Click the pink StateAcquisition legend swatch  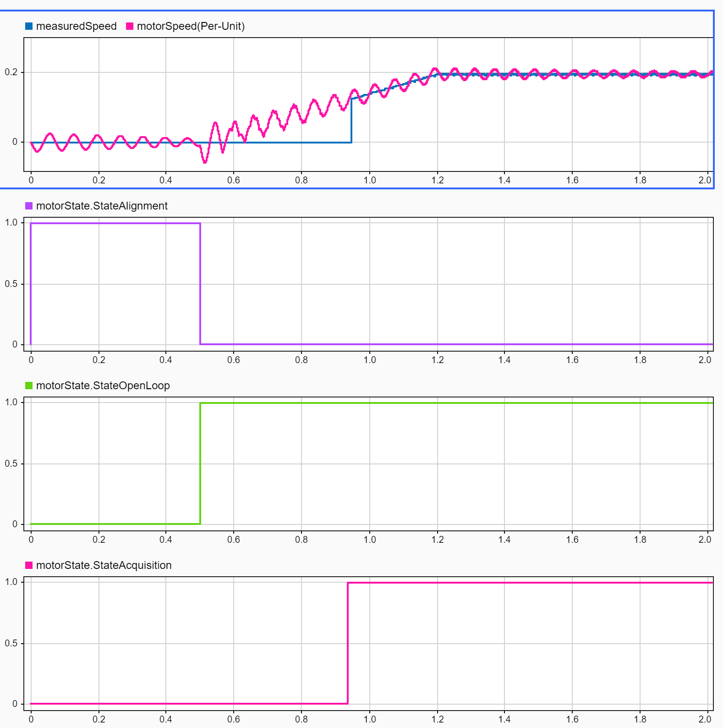click(x=29, y=565)
